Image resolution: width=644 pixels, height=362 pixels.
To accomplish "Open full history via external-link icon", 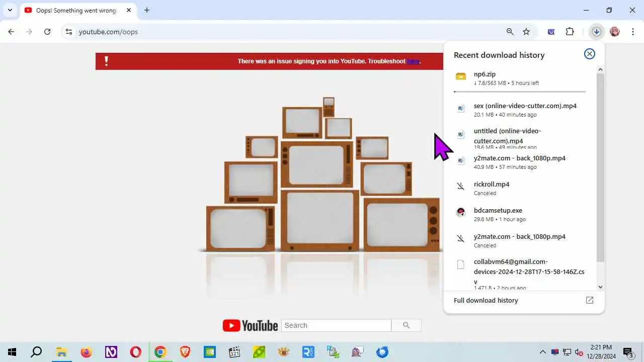I will point(590,300).
